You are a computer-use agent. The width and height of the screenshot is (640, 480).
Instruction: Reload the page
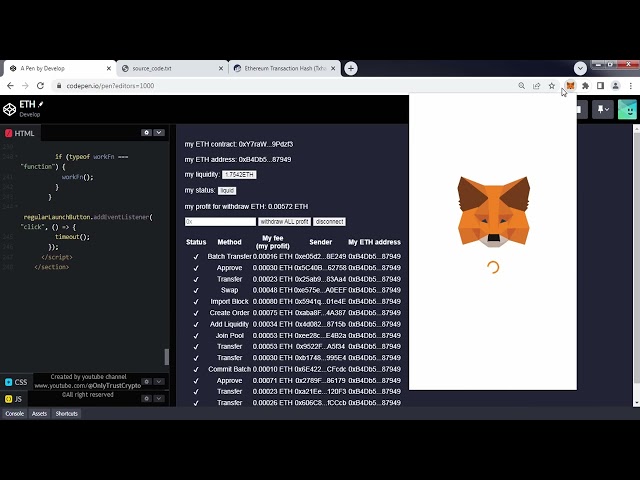[40, 86]
